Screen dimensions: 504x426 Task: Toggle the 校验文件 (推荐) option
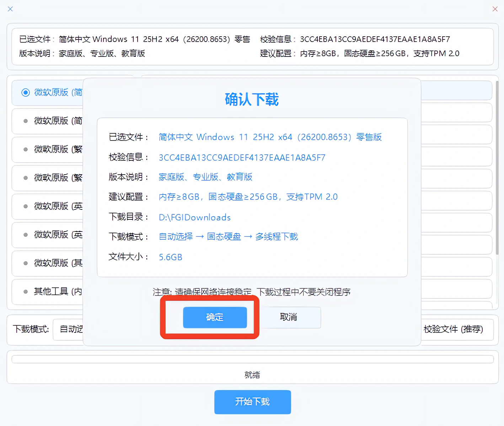453,329
